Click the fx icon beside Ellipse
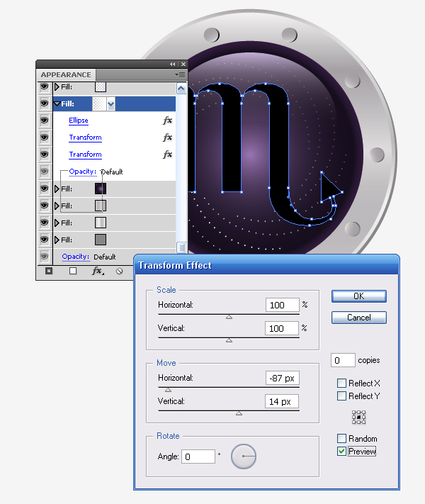This screenshot has width=425, height=504. click(x=167, y=121)
